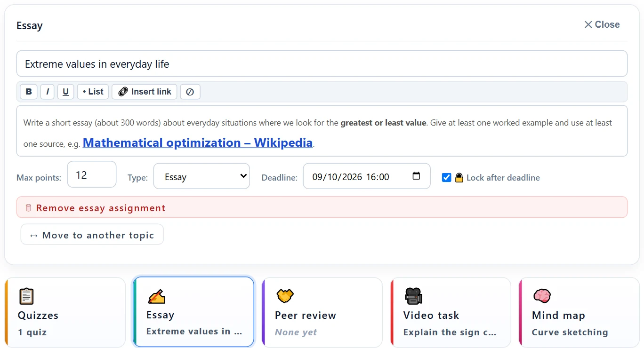Clear formatting with the slashed-circle icon
Image resolution: width=644 pixels, height=348 pixels.
click(x=190, y=92)
